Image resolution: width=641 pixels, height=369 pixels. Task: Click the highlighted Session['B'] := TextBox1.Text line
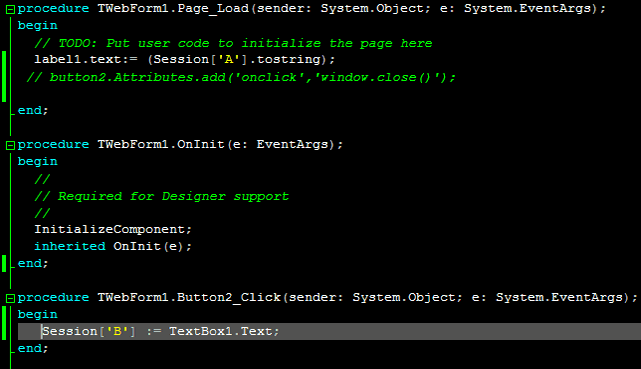(x=329, y=331)
